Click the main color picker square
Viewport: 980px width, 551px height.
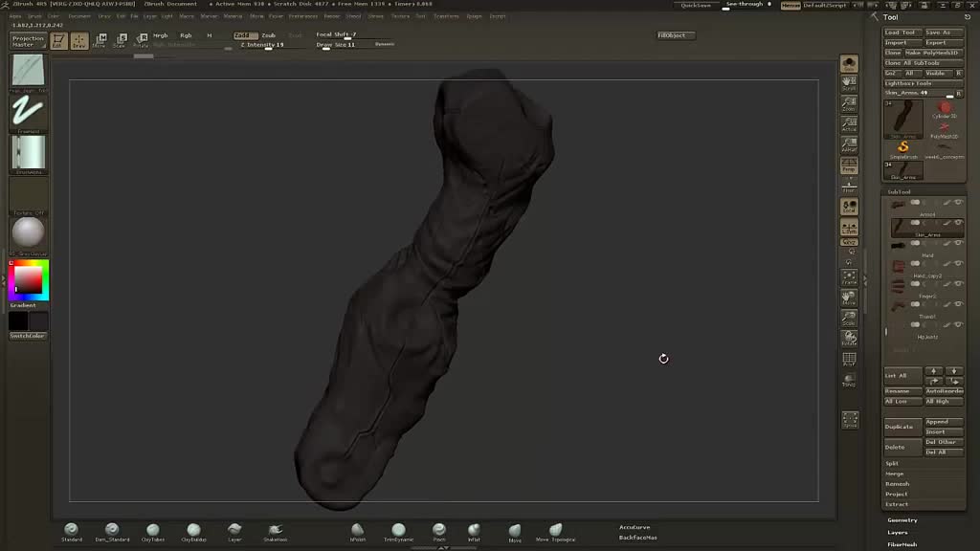28,279
